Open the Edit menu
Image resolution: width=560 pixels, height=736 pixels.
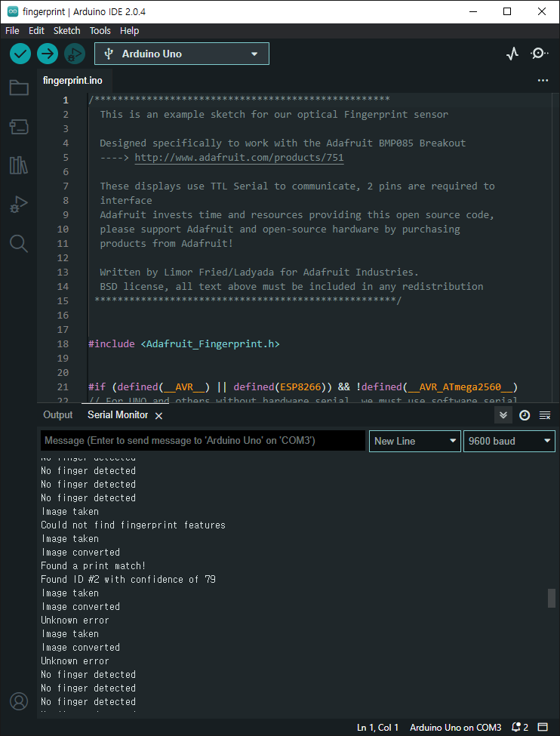(36, 30)
